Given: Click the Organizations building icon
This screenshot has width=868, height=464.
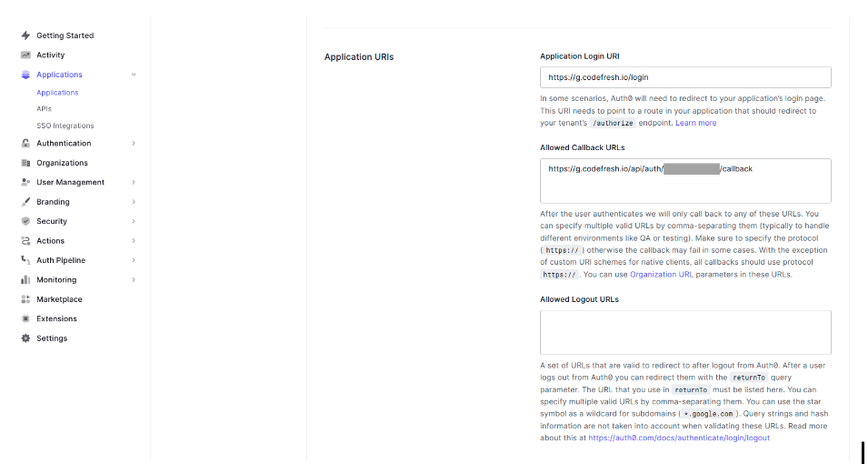Looking at the screenshot, I should pyautogui.click(x=25, y=163).
